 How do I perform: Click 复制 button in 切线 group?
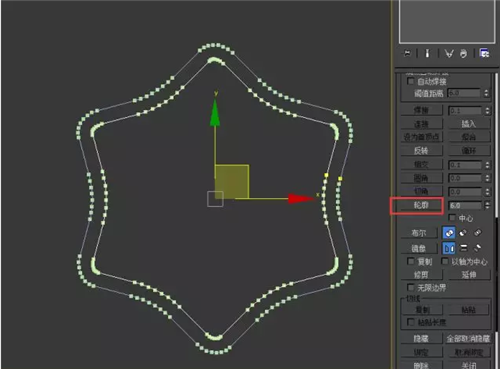pos(423,310)
